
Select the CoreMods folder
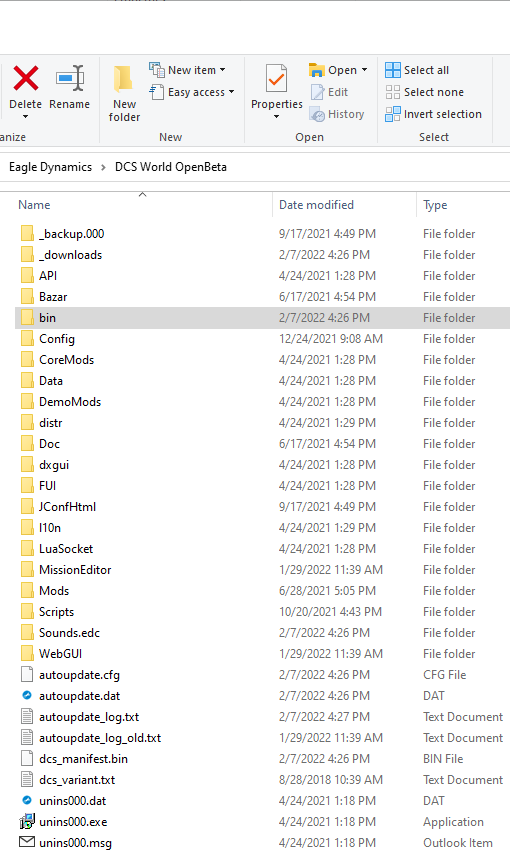tap(67, 359)
